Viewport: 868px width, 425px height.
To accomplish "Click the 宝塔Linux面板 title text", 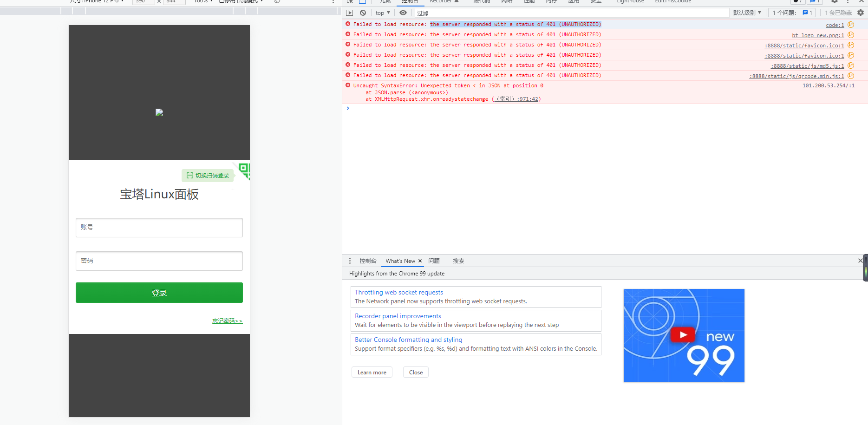I will pos(159,194).
